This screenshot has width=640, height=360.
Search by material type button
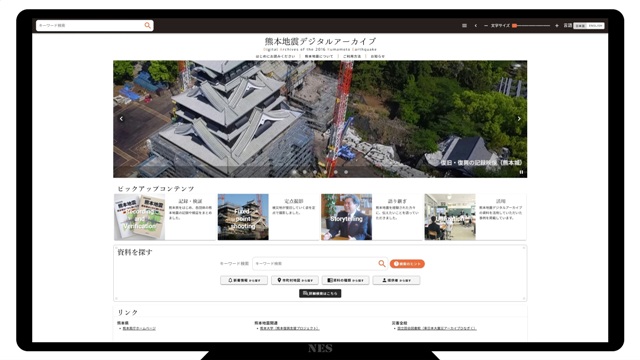click(x=345, y=280)
